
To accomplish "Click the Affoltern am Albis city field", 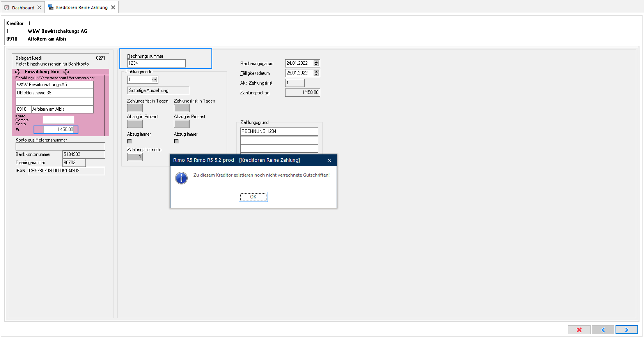I will (x=62, y=109).
